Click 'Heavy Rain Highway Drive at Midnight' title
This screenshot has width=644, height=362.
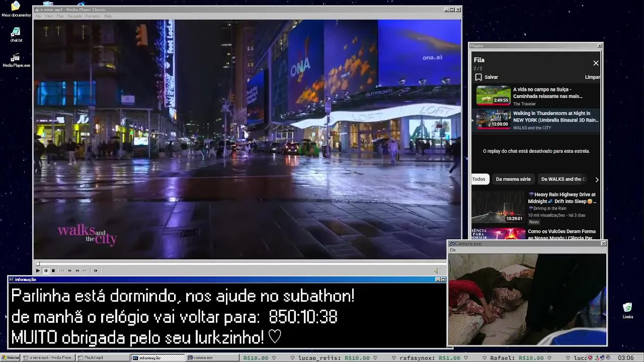562,198
